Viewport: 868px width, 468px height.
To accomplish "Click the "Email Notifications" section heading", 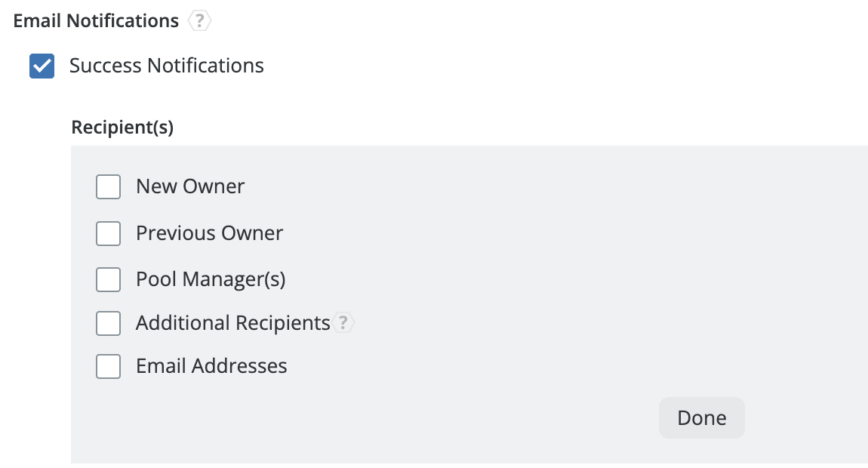I will pos(96,21).
